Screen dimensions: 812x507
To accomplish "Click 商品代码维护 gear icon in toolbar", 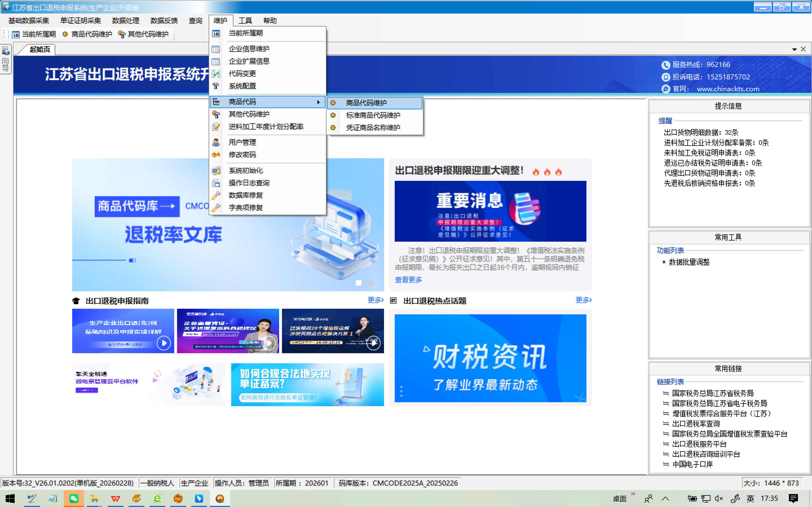I will coord(65,34).
